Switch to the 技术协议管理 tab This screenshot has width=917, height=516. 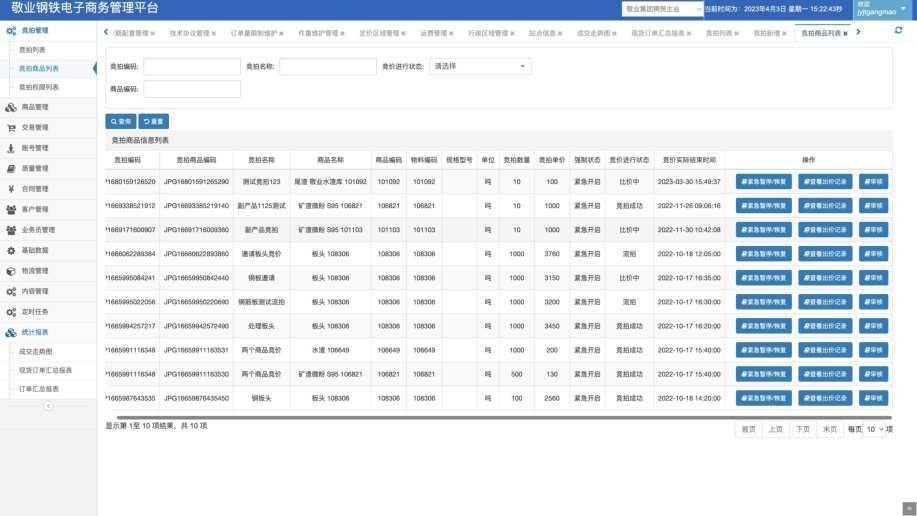point(189,33)
